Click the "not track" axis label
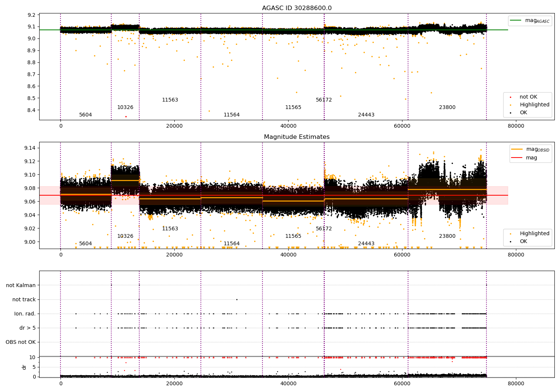Screen dimensions: 560x392 (x=24, y=300)
